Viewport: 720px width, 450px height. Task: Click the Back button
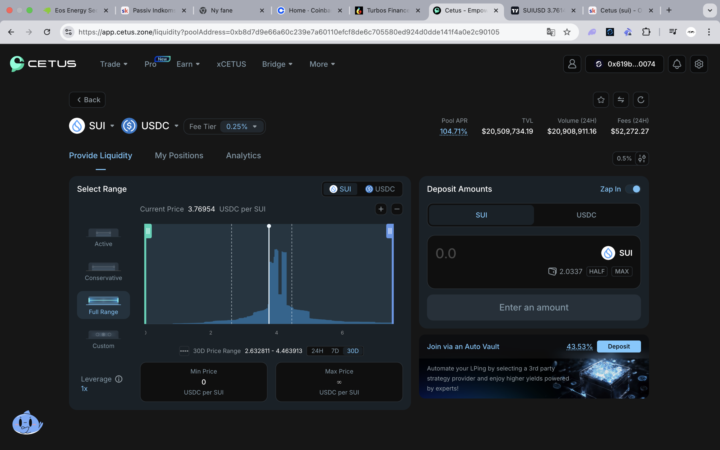pos(88,100)
